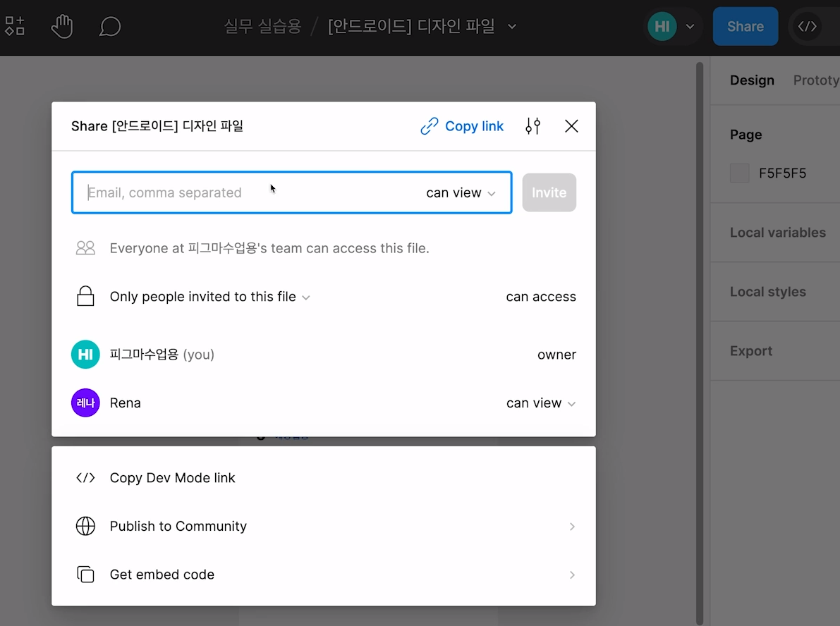Click the lock icon for link access

(x=86, y=296)
